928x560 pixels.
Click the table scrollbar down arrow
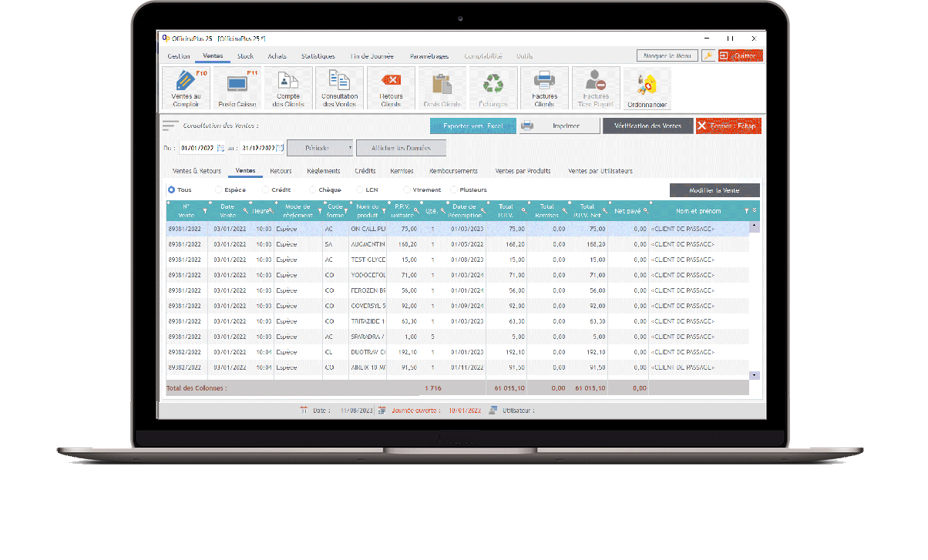tap(755, 375)
